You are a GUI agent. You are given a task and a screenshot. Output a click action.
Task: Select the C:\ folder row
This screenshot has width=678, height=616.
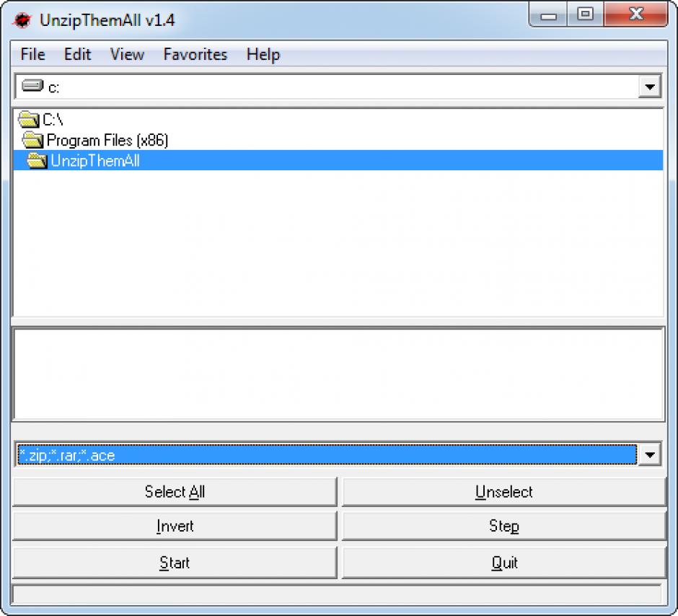[x=338, y=120]
